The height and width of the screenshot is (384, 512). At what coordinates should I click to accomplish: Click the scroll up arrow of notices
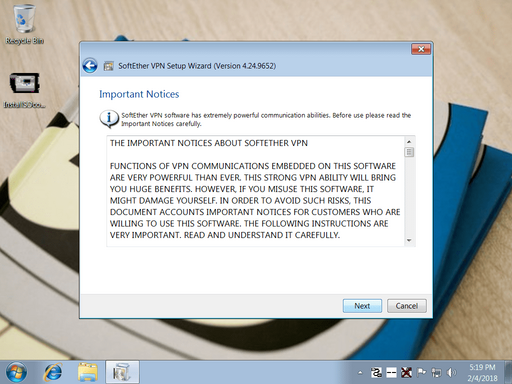click(x=409, y=142)
